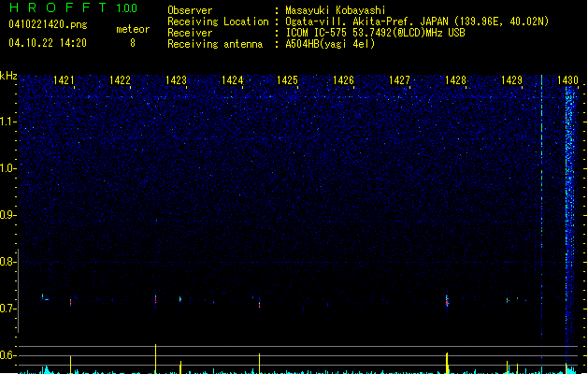This screenshot has width=588, height=374.
Task: Click the 1423 time axis marker
Action: point(177,80)
